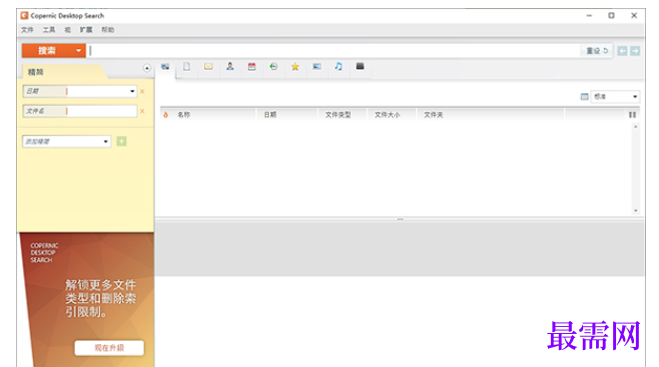
Task: Click the preview pane splitter handle
Action: [400, 219]
